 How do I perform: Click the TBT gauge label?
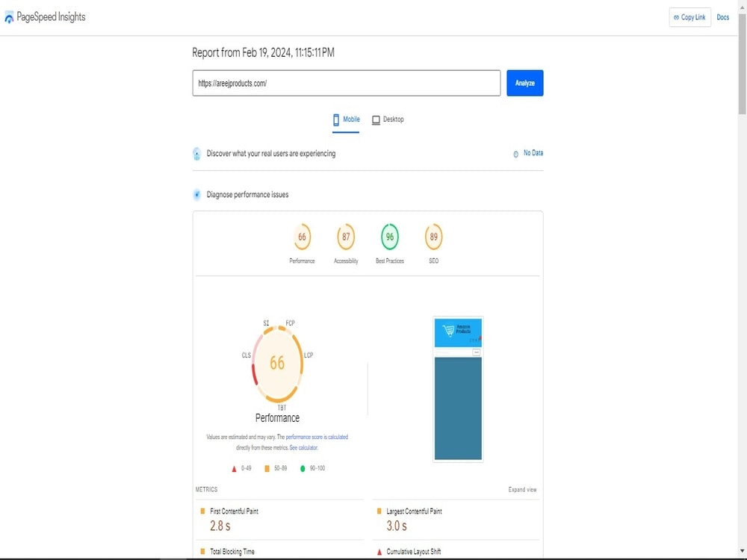(282, 408)
